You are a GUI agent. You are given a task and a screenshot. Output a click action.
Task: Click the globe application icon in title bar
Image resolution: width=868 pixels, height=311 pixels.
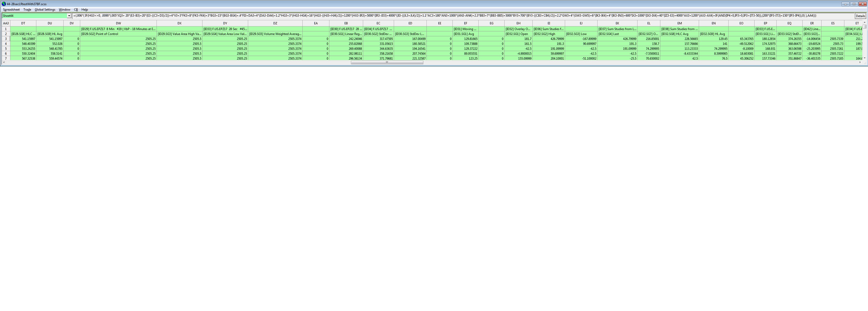pos(4,4)
